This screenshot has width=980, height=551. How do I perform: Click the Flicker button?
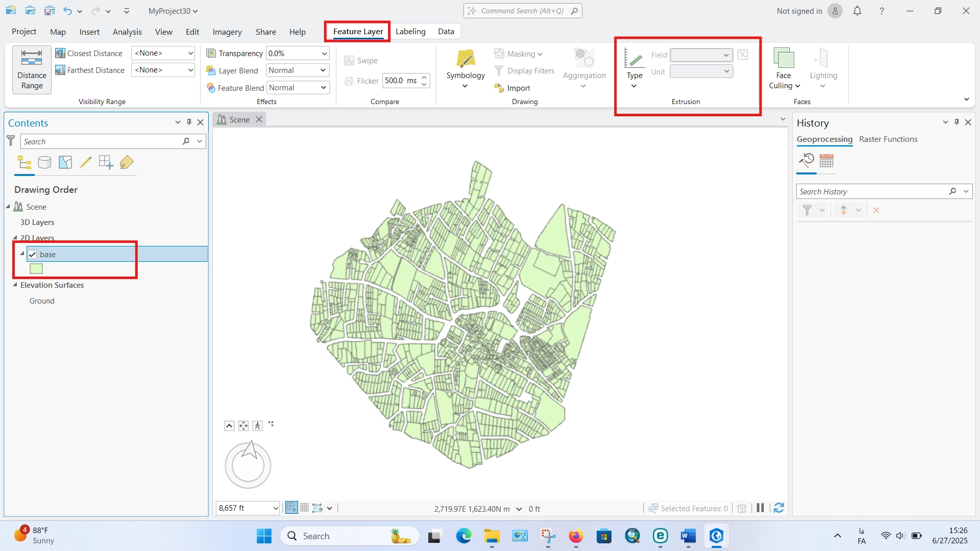click(x=361, y=81)
